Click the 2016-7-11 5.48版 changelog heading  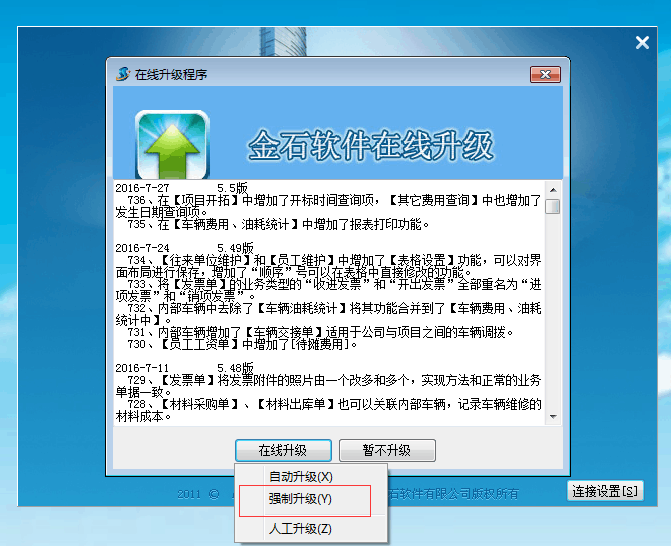[x=184, y=368]
